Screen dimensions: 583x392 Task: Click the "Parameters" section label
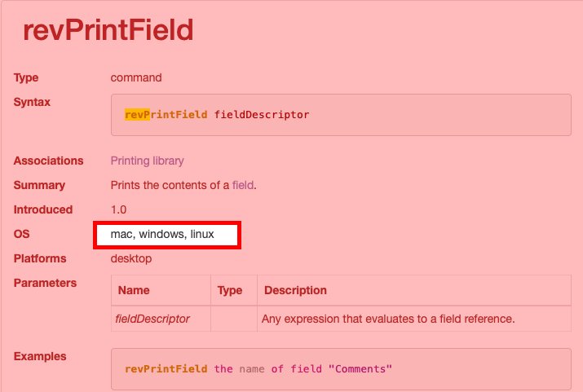(45, 283)
